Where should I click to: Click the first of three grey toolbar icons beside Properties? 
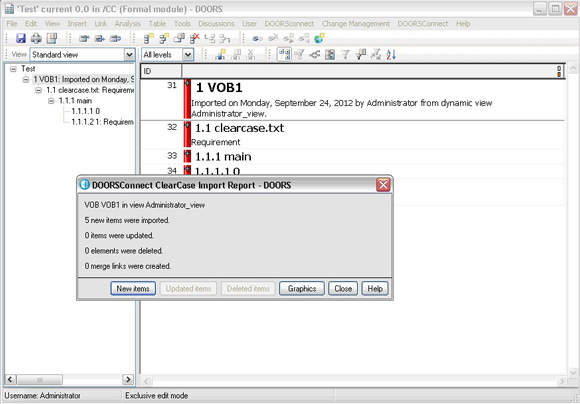84,38
